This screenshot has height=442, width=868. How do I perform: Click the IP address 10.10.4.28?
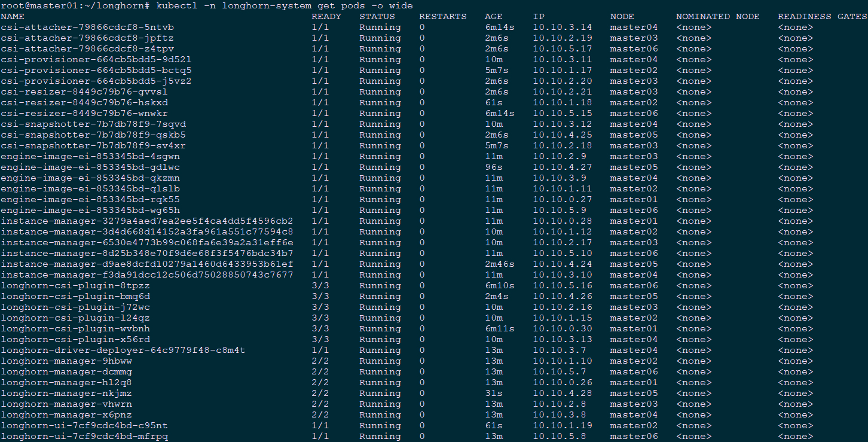point(563,394)
